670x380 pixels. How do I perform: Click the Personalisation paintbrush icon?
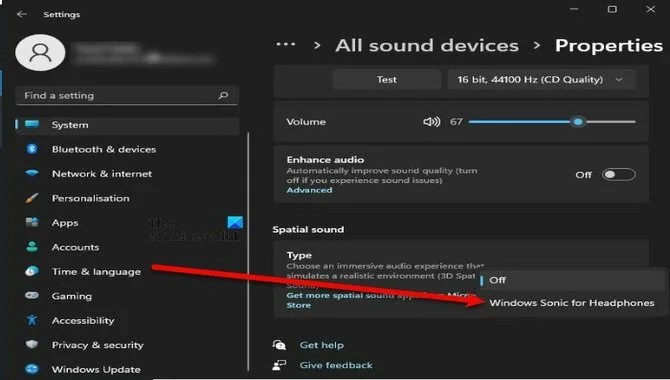pyautogui.click(x=32, y=198)
